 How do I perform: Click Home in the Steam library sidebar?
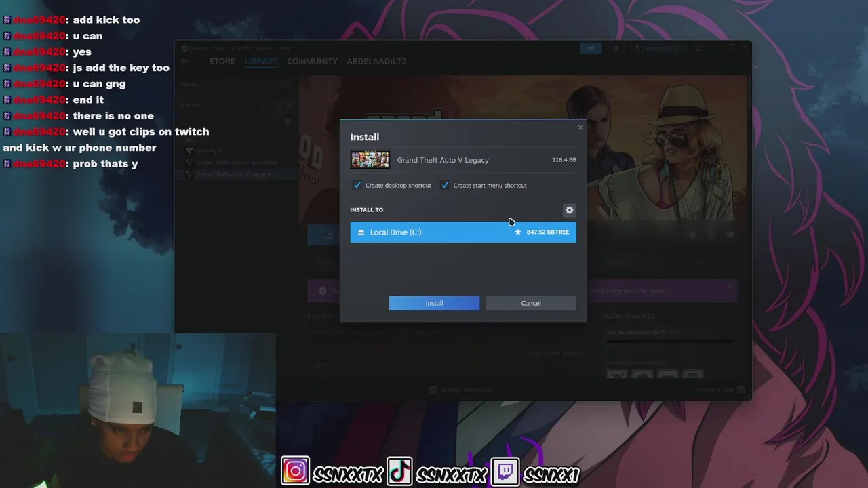click(x=189, y=85)
